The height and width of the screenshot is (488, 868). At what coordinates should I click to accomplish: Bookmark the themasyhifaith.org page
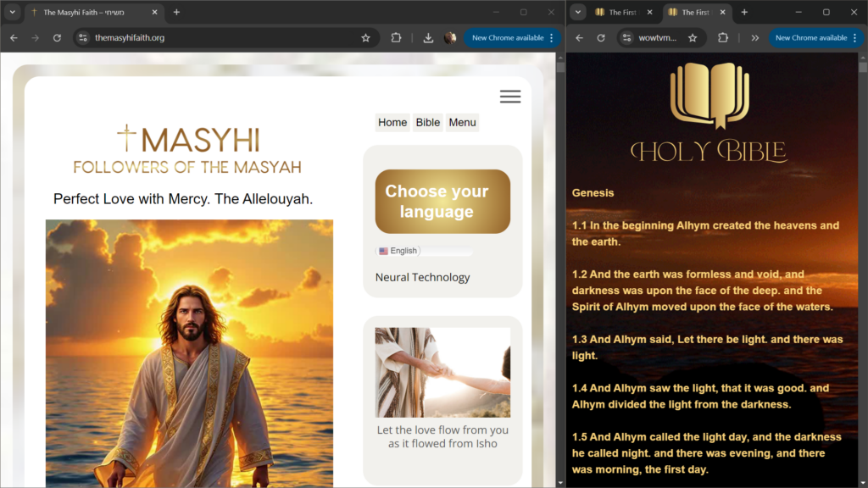click(x=365, y=37)
